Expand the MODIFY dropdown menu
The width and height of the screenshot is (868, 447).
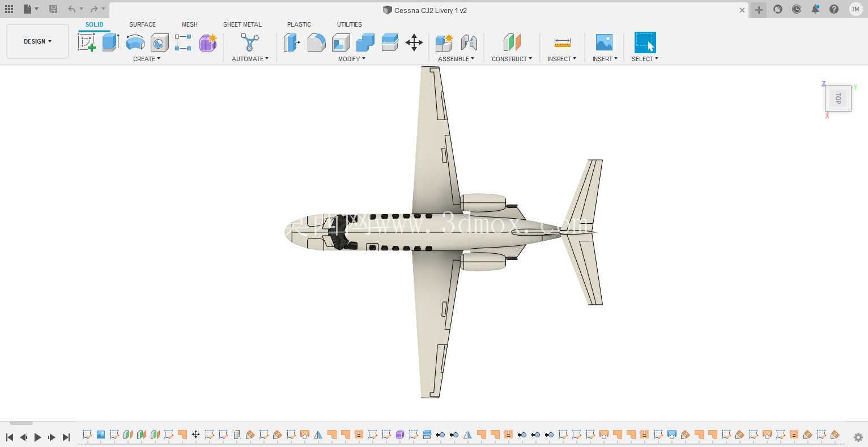[352, 59]
